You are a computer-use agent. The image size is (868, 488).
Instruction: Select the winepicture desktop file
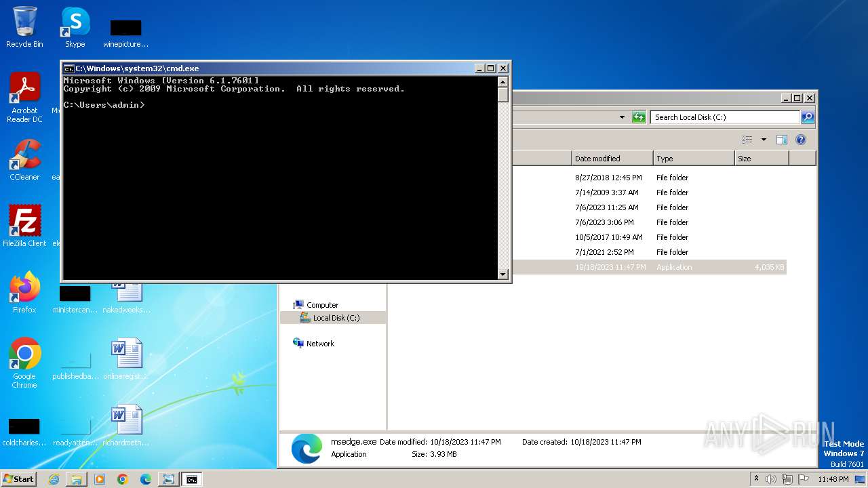125,33
